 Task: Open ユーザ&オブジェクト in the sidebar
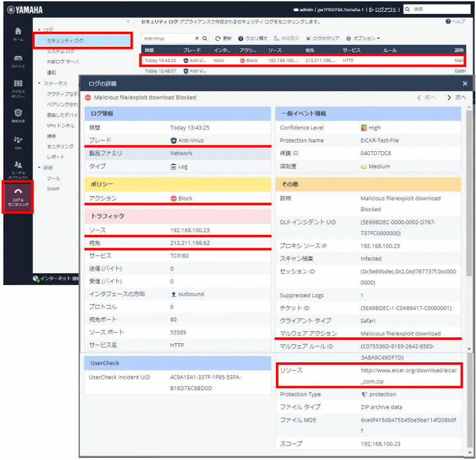(18, 168)
